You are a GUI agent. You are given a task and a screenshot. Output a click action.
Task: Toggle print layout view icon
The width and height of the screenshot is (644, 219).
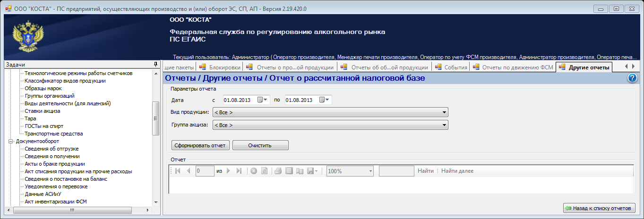289,171
